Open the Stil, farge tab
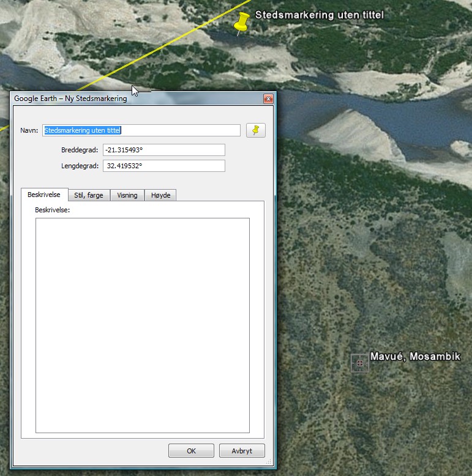 89,195
